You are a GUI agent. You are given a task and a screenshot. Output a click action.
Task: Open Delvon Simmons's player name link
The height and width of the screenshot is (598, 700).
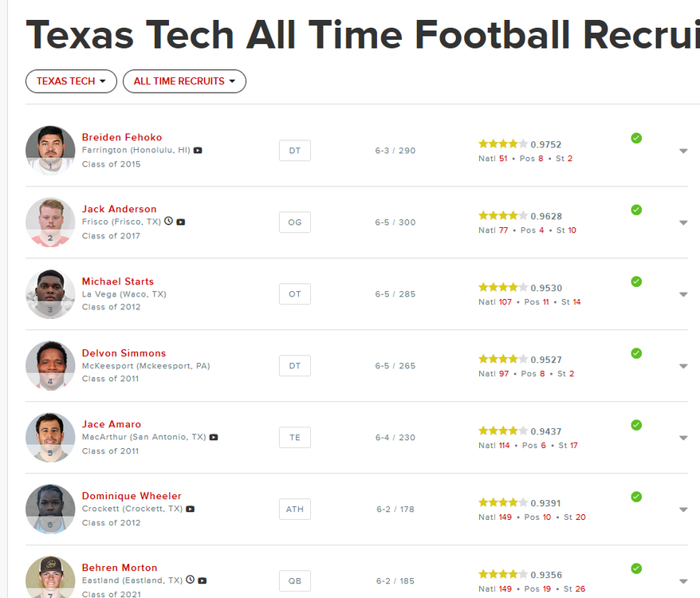[124, 353]
